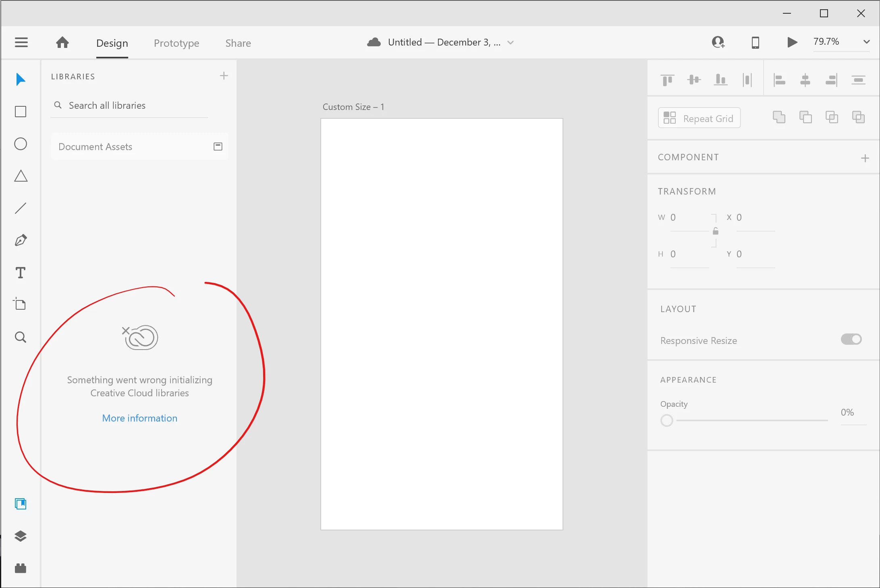The image size is (880, 588).
Task: Open the zoom percentage dropdown
Action: click(x=866, y=42)
